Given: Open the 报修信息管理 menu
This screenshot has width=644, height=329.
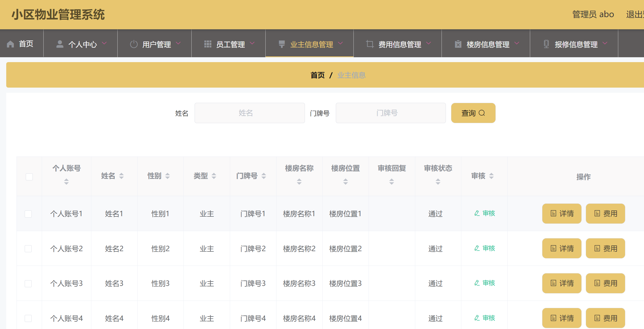Looking at the screenshot, I should coord(574,43).
